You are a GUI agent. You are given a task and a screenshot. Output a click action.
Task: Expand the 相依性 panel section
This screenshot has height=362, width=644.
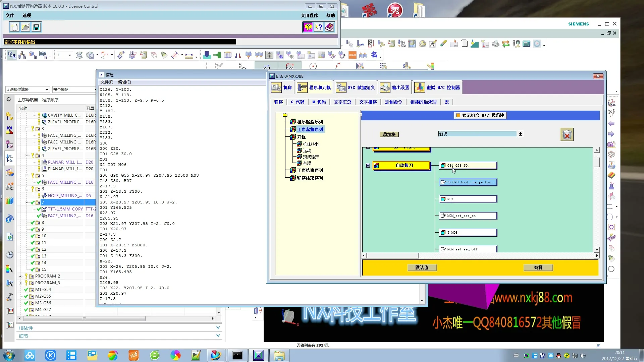218,328
